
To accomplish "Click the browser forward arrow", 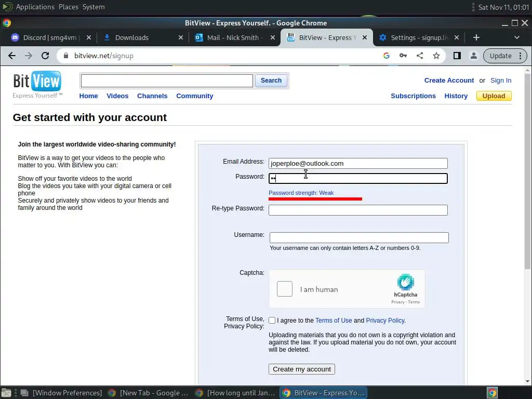I will pos(29,56).
